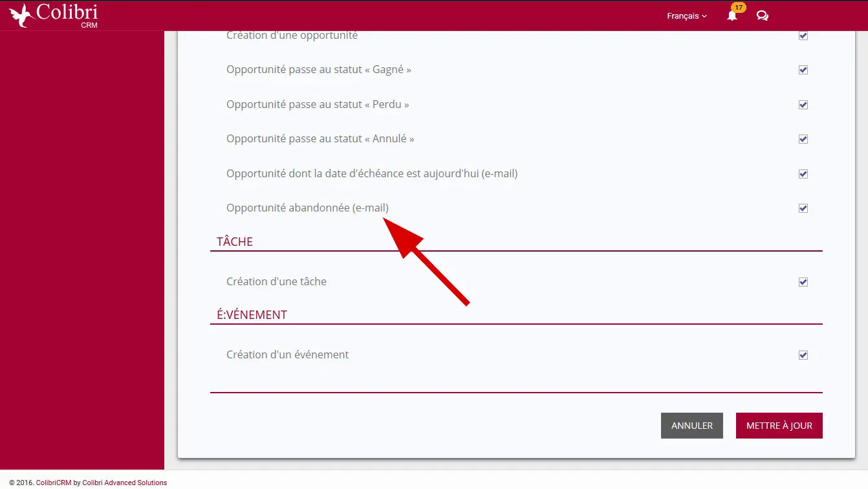Toggle the date d'échéance aujourd'hui checkbox

pyautogui.click(x=803, y=174)
